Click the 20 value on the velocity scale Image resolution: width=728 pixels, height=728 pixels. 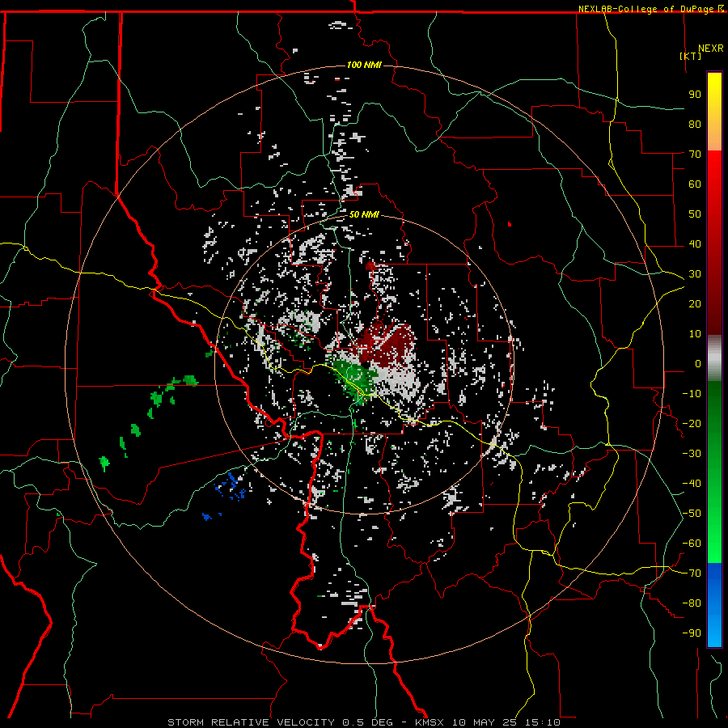695,304
